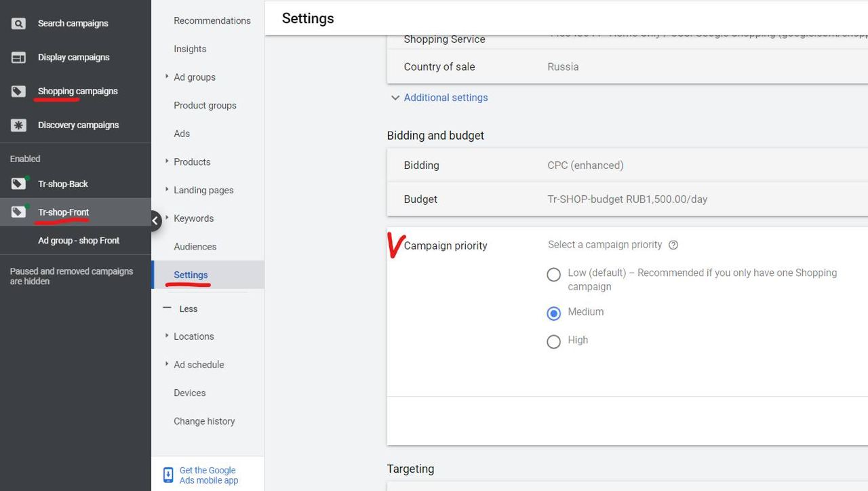Open campaign priority help question mark
The width and height of the screenshot is (868, 491).
(673, 245)
